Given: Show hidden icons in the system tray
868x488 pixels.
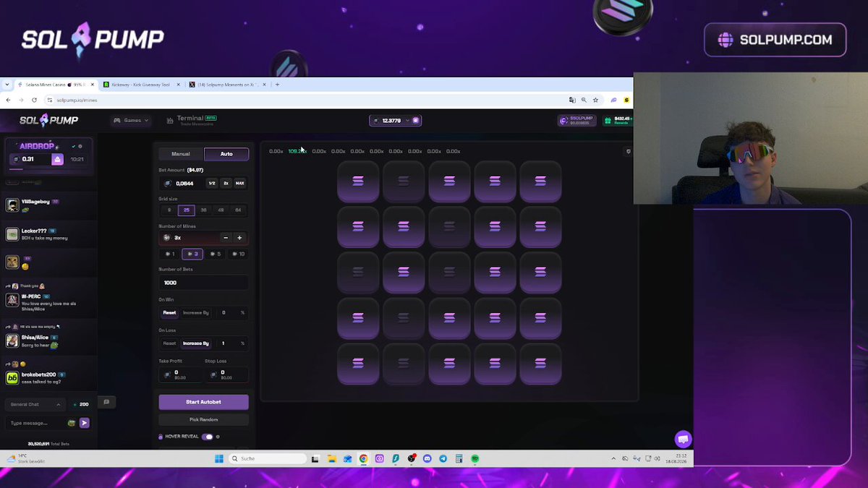Looking at the screenshot, I should (x=614, y=458).
